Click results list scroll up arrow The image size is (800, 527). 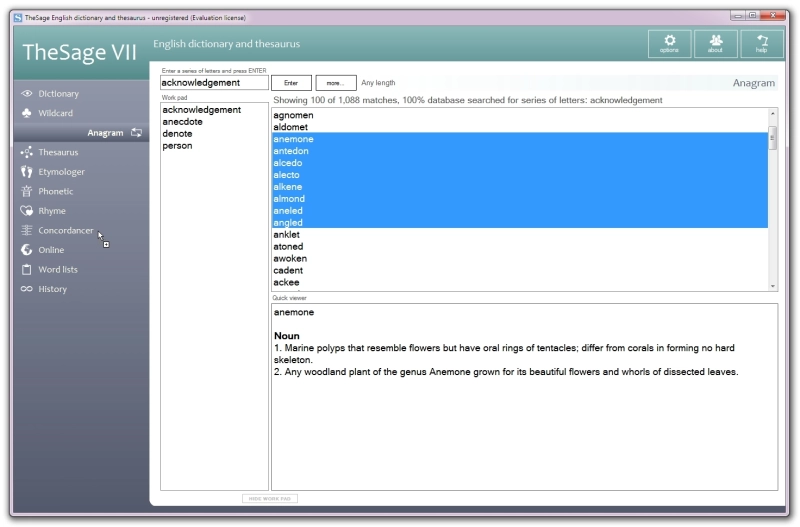(772, 114)
